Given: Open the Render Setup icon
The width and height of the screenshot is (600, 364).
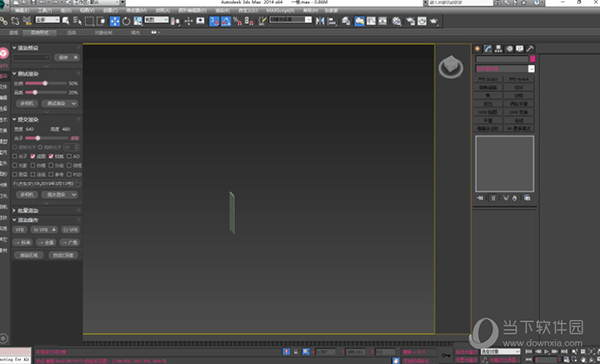Looking at the screenshot, I should [410, 21].
